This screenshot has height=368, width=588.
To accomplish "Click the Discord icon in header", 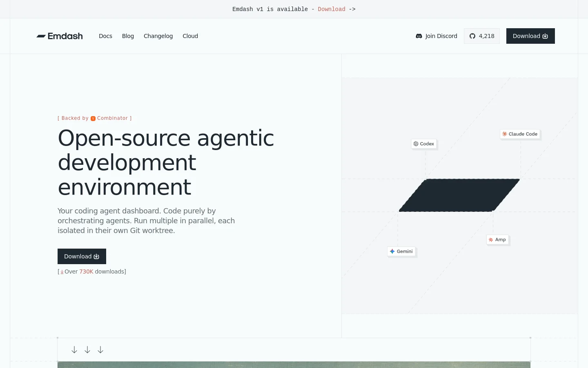I will [419, 36].
